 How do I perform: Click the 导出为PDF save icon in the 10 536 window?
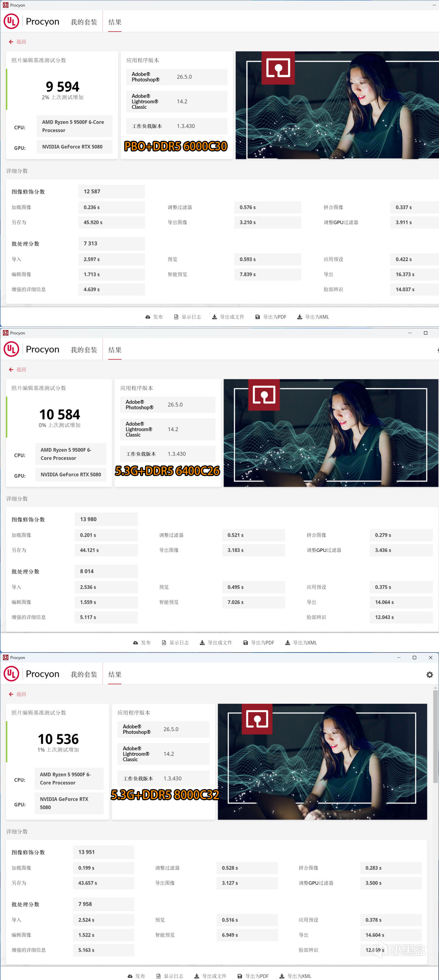coord(240,976)
